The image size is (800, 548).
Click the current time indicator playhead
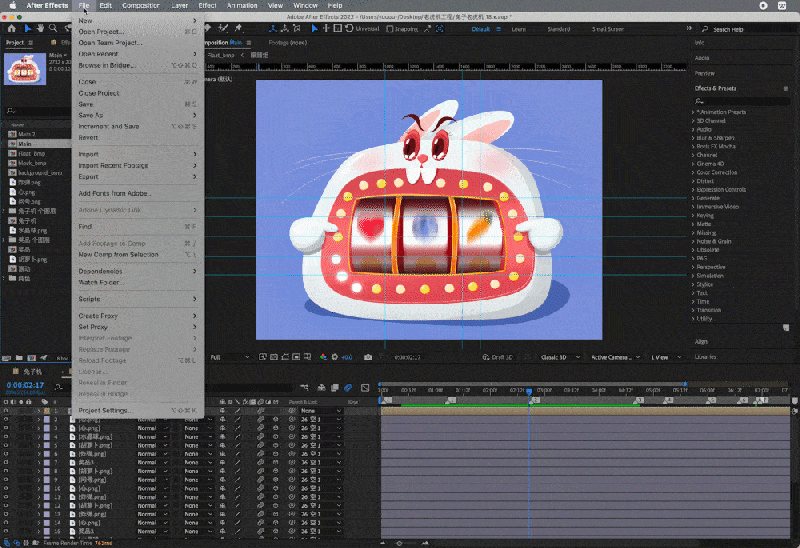pyautogui.click(x=529, y=391)
